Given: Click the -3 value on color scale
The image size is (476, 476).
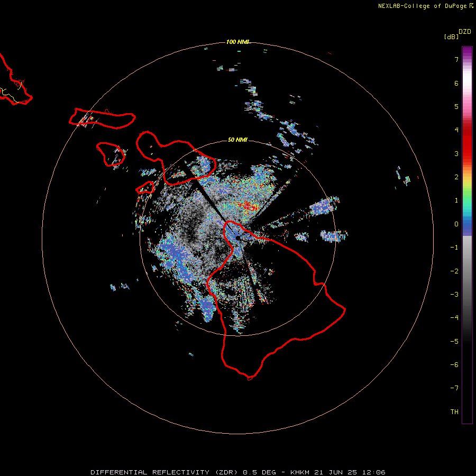Looking at the screenshot, I should point(454,295).
